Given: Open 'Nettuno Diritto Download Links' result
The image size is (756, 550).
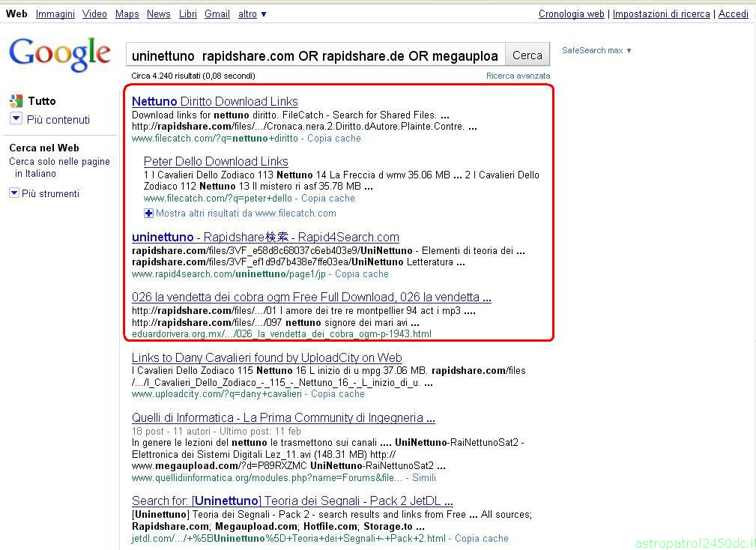Looking at the screenshot, I should 214,101.
